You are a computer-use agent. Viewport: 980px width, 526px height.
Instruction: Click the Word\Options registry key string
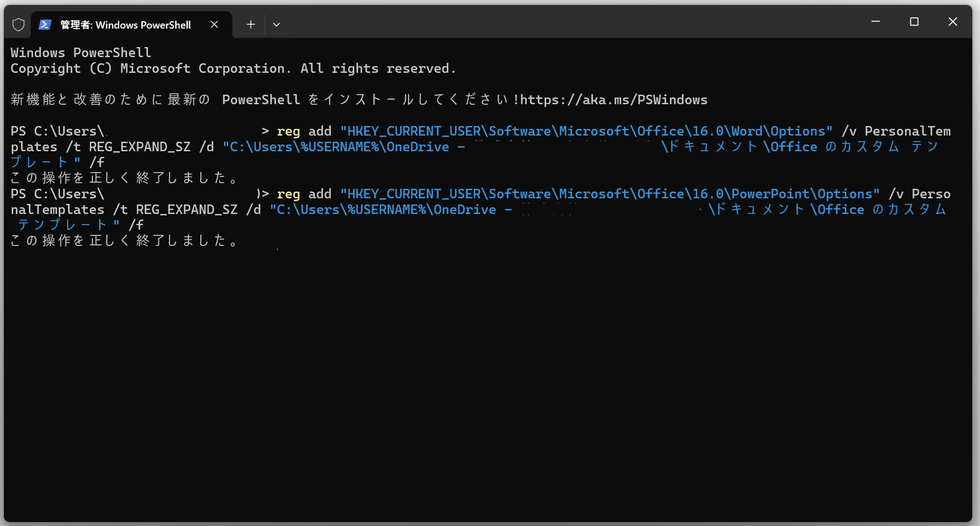pyautogui.click(x=587, y=131)
